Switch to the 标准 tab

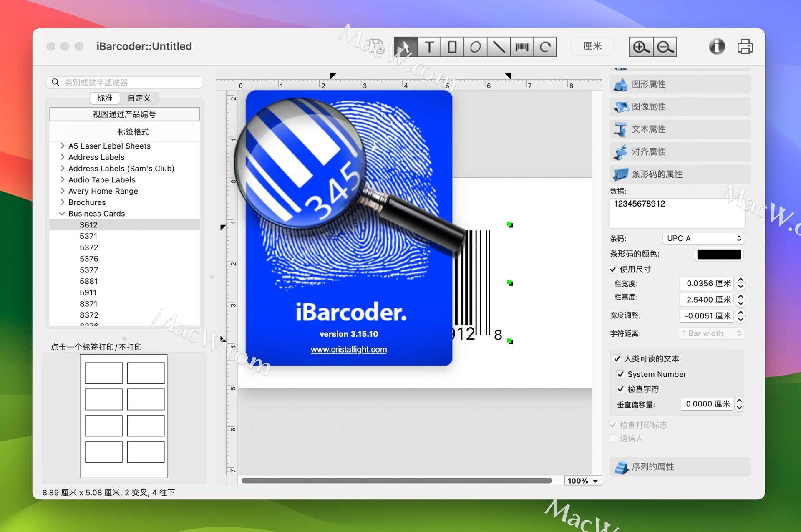coord(105,98)
